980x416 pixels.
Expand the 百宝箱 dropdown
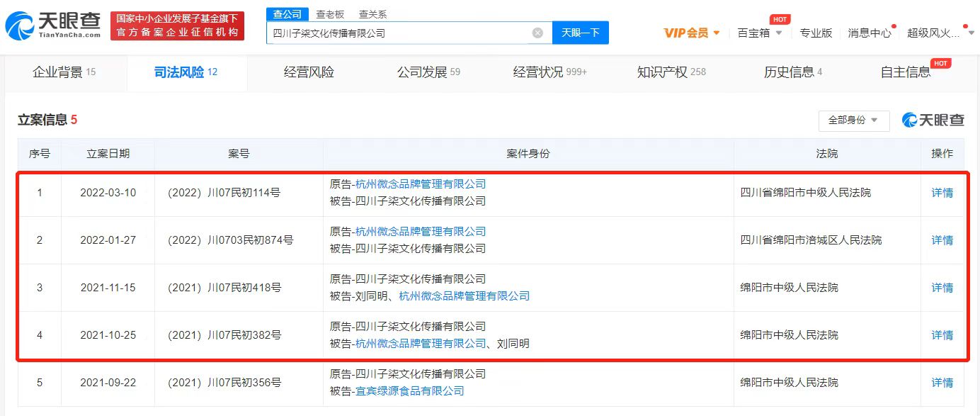click(x=760, y=33)
